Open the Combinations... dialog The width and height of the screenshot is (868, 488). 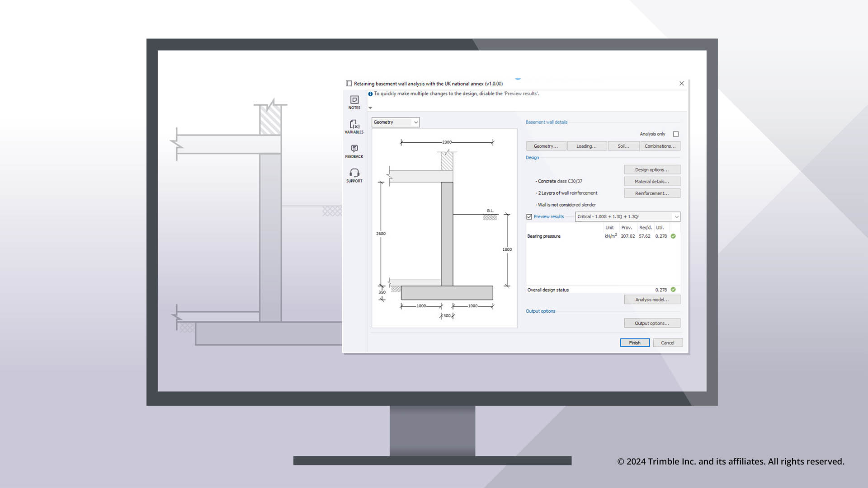[660, 145]
